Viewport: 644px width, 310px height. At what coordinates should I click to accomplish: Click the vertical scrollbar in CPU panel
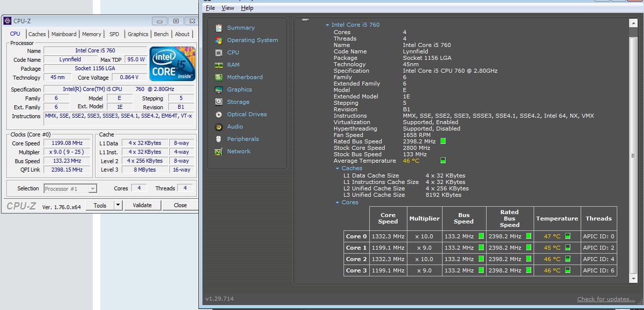[633, 155]
